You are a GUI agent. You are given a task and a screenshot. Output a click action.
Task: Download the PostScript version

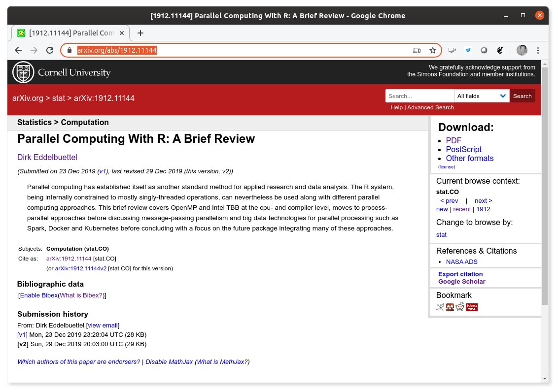pos(463,149)
